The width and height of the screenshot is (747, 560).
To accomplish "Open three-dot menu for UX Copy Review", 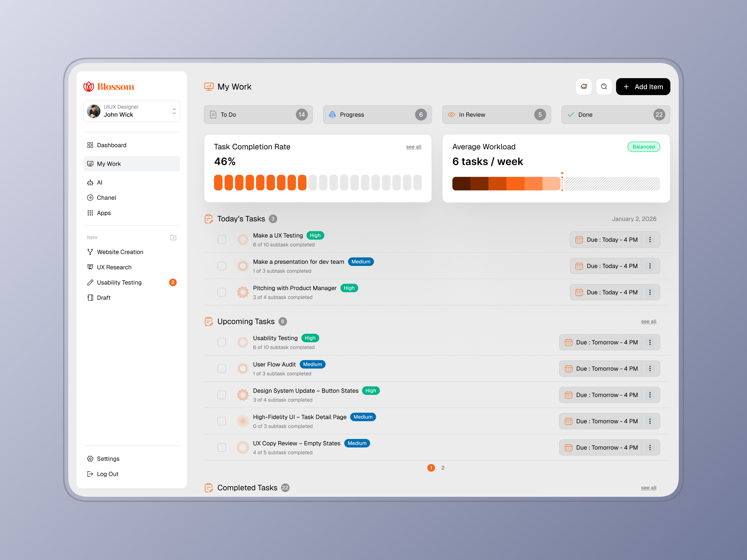I will coord(650,447).
